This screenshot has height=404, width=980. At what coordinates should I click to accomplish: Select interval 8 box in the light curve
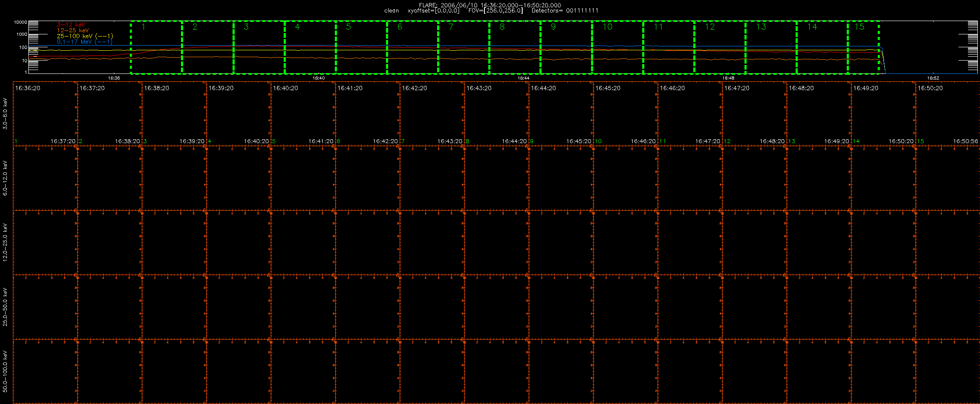click(514, 47)
